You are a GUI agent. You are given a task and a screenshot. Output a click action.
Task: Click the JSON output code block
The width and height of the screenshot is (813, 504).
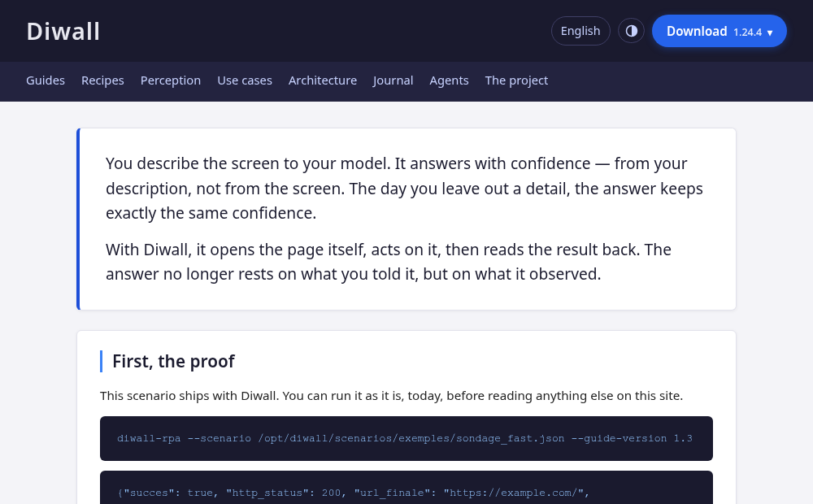coord(406,488)
